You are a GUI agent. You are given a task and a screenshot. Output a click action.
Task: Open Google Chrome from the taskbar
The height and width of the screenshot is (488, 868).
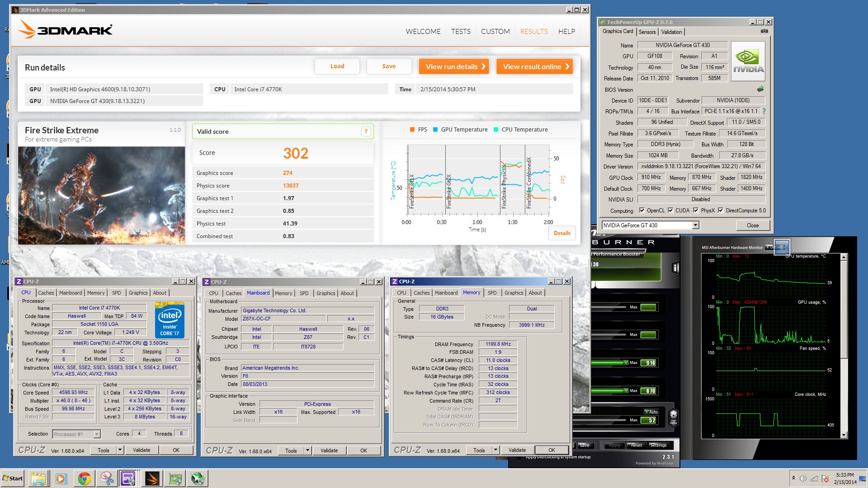[84, 479]
